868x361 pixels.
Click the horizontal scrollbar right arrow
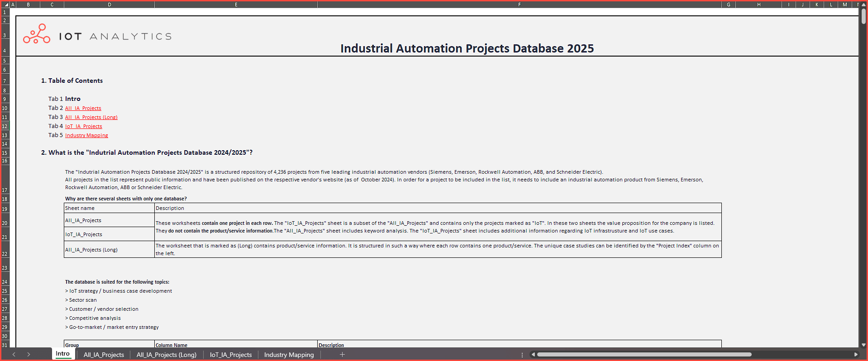click(x=856, y=355)
